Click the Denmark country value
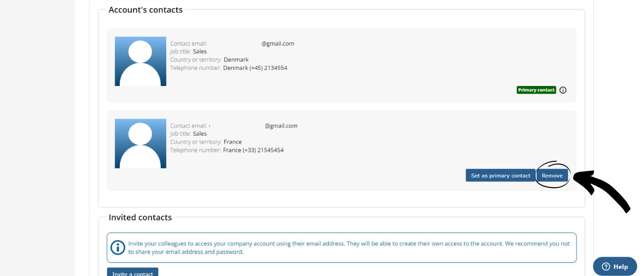The width and height of the screenshot is (644, 276). point(236,60)
